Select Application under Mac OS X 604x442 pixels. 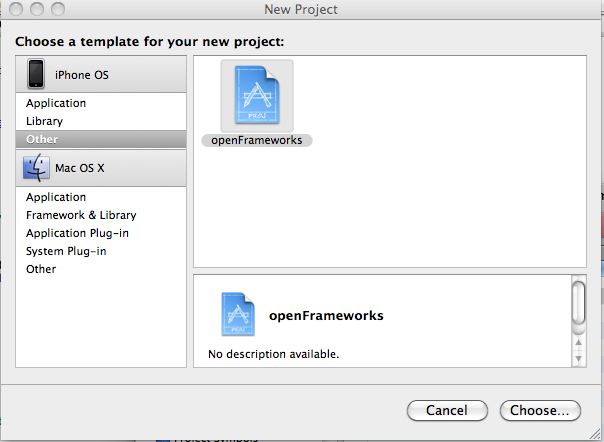(101, 197)
